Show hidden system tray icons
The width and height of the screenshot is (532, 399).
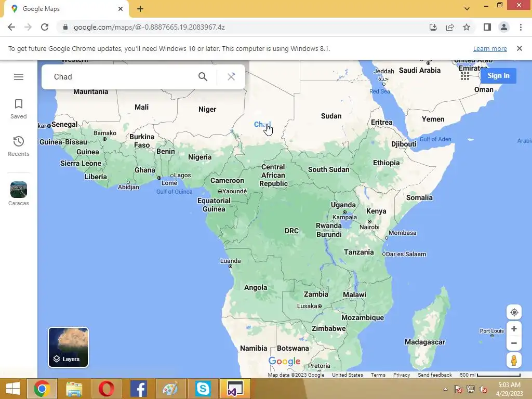[x=445, y=389]
